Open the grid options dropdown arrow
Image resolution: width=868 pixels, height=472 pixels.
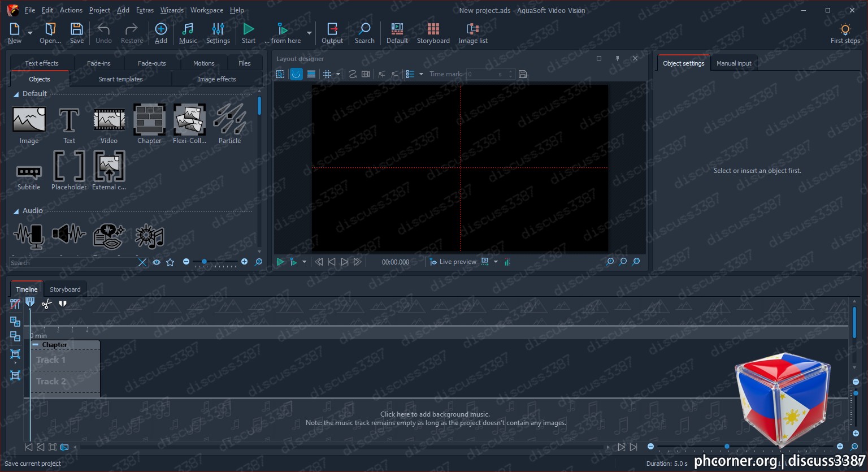[x=338, y=74]
